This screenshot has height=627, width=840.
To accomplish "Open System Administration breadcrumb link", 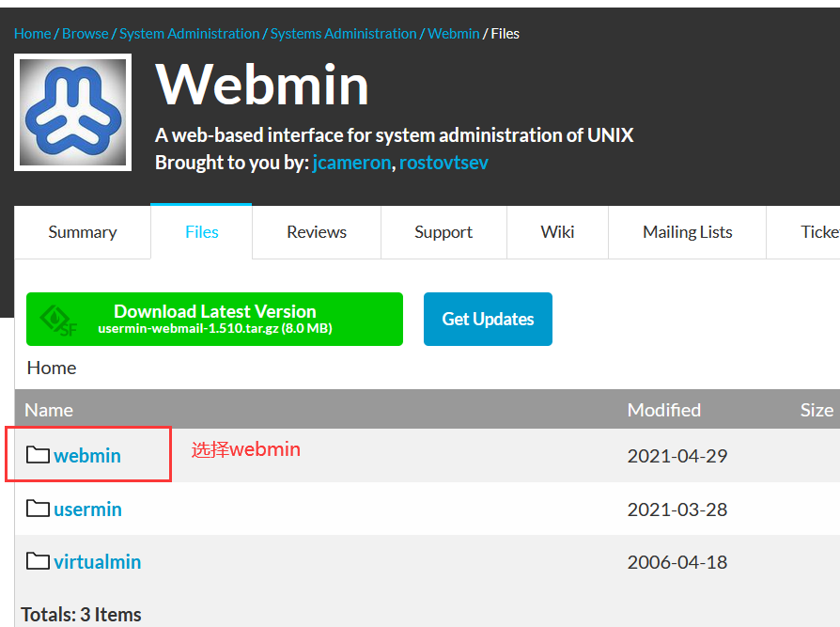I will pyautogui.click(x=189, y=34).
